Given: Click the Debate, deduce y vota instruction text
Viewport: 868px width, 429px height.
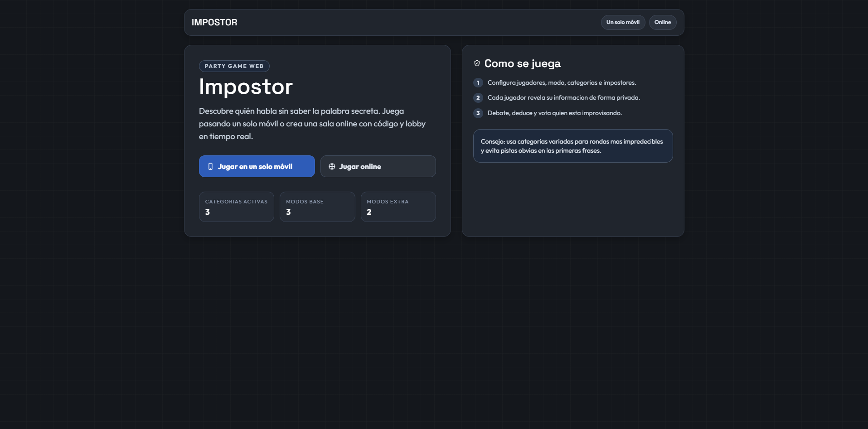Looking at the screenshot, I should tap(554, 113).
